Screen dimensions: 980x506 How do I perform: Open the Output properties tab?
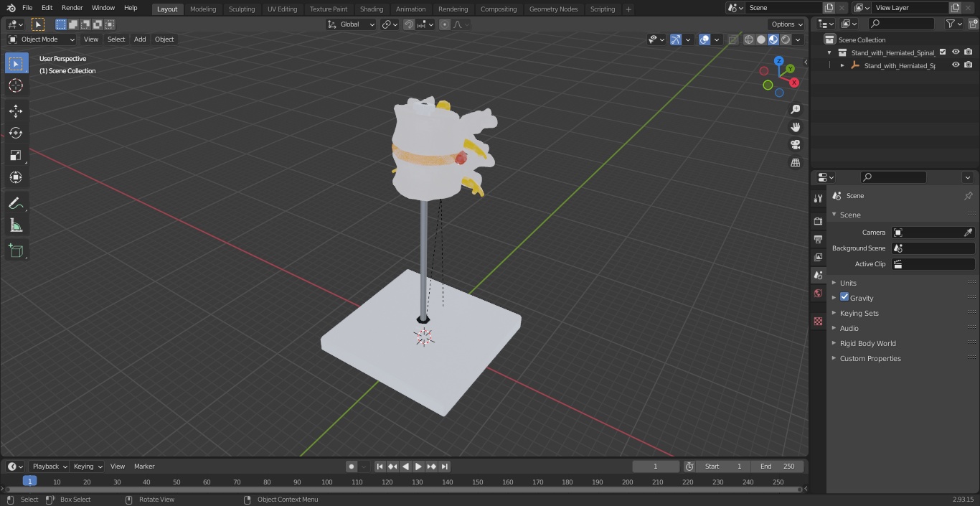point(818,239)
